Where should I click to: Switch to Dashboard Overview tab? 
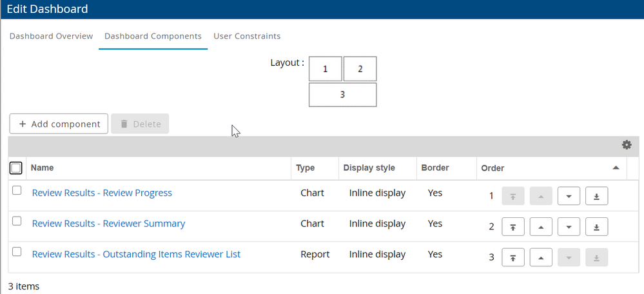pos(51,36)
